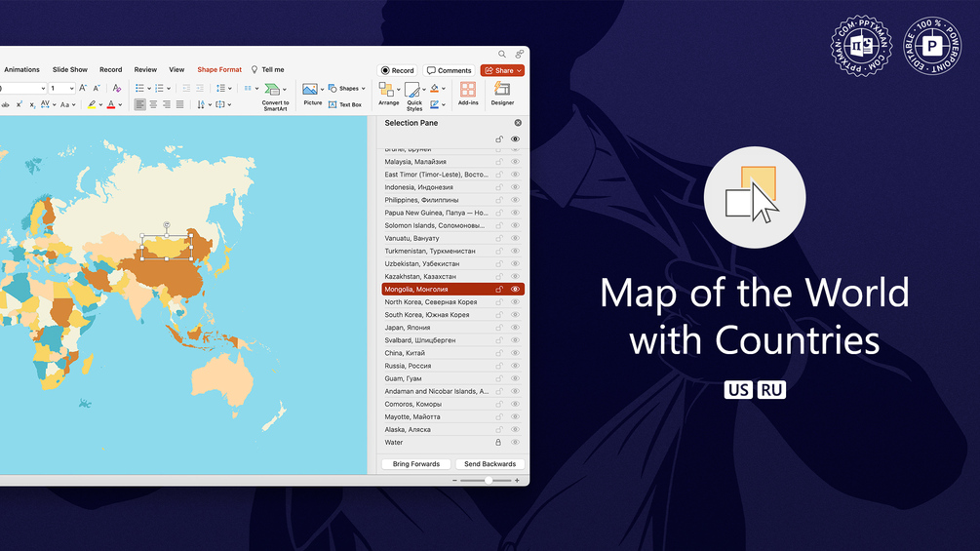Image resolution: width=980 pixels, height=551 pixels.
Task: Lock the Mongolia, Монголия shape
Action: (498, 290)
